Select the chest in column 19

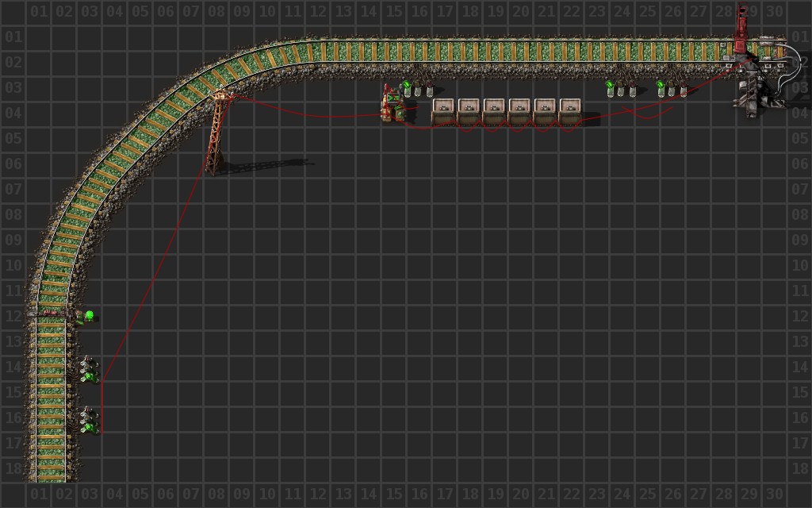495,112
